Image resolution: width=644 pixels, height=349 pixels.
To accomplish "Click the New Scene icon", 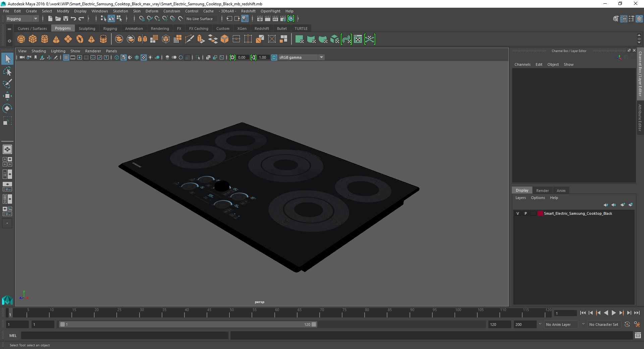I will click(x=50, y=19).
